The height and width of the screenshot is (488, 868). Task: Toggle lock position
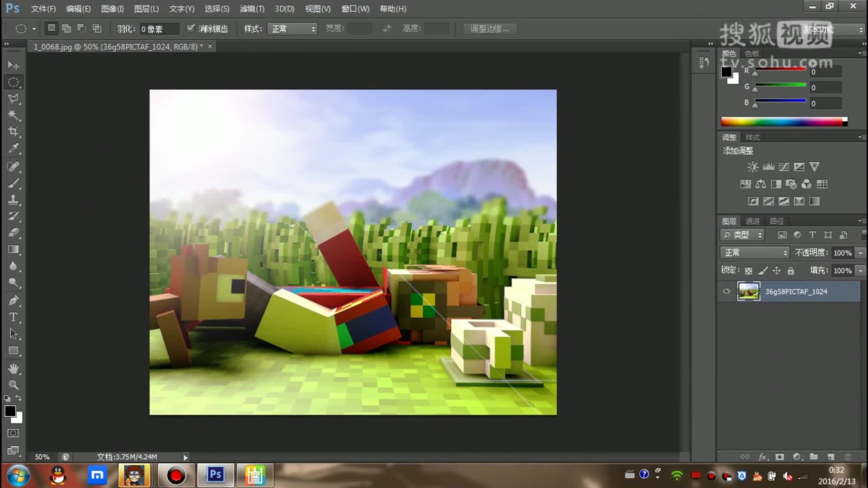coord(777,271)
